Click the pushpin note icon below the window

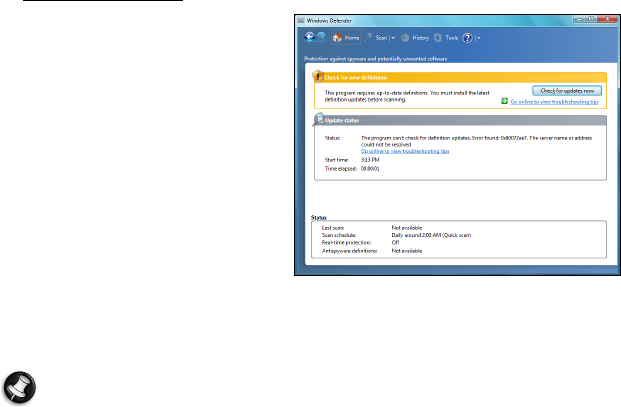click(19, 387)
